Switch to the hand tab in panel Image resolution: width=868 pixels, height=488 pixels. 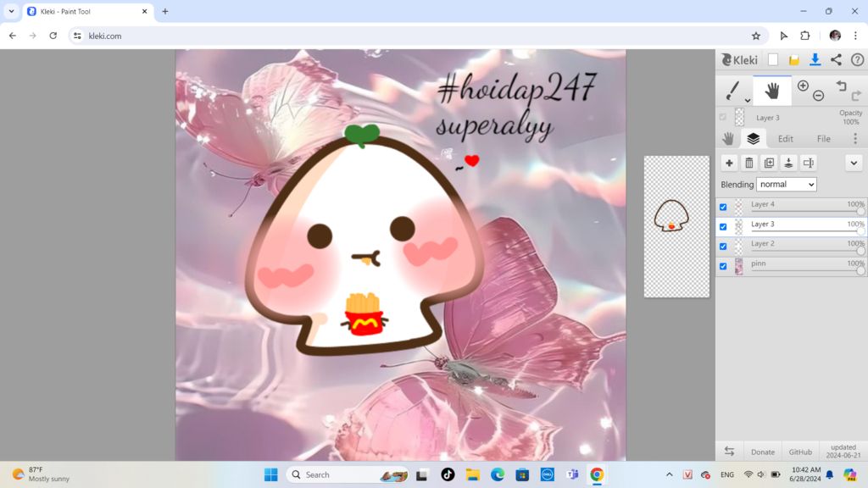point(728,138)
